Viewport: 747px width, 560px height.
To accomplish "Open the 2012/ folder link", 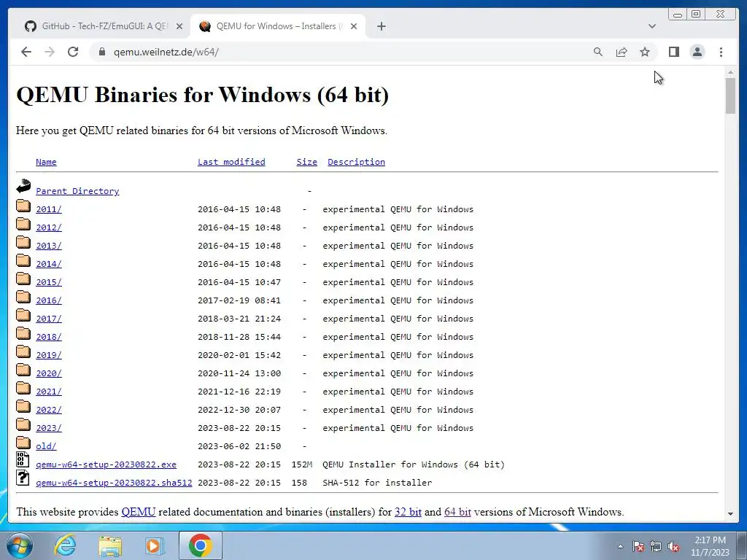I will (x=49, y=227).
